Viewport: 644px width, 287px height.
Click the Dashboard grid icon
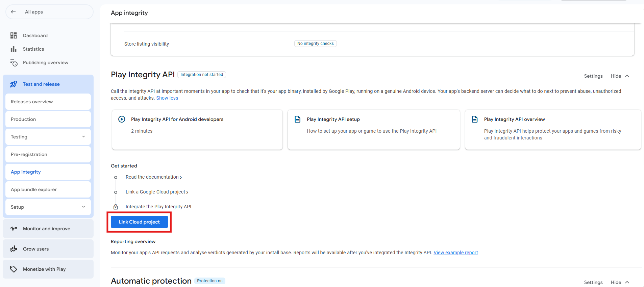(x=14, y=35)
